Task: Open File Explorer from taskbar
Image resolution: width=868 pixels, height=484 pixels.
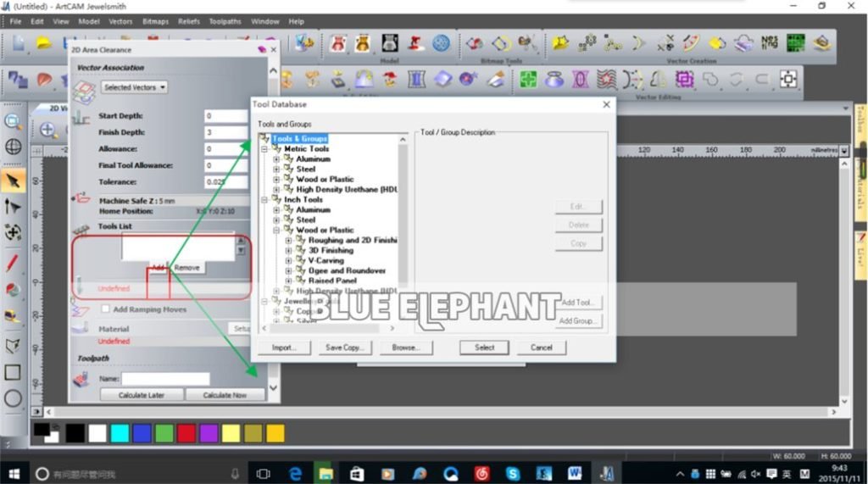Action: [326, 474]
